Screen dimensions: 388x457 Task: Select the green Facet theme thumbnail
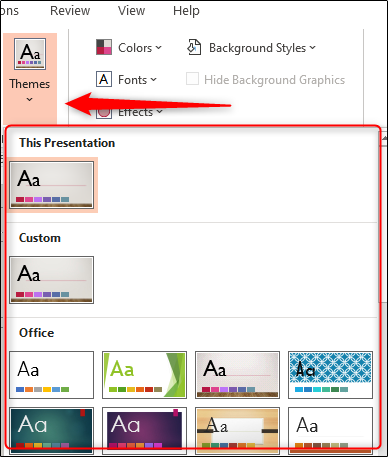(144, 375)
